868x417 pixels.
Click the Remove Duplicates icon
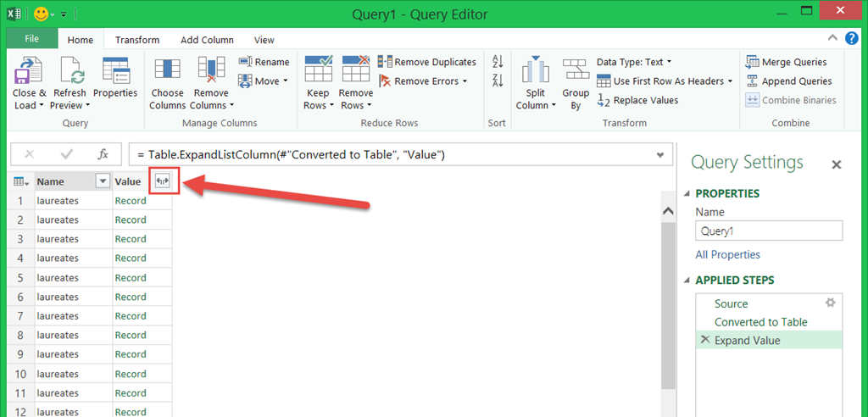point(386,62)
